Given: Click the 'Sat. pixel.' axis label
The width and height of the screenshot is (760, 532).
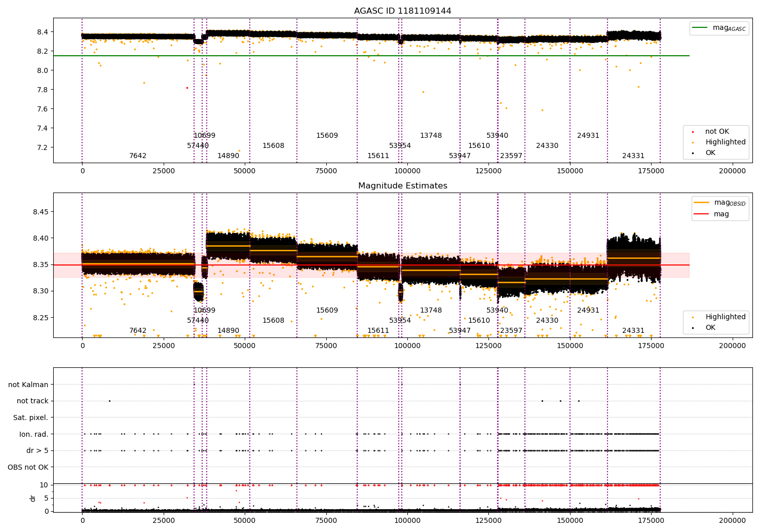Looking at the screenshot, I should 30,417.
